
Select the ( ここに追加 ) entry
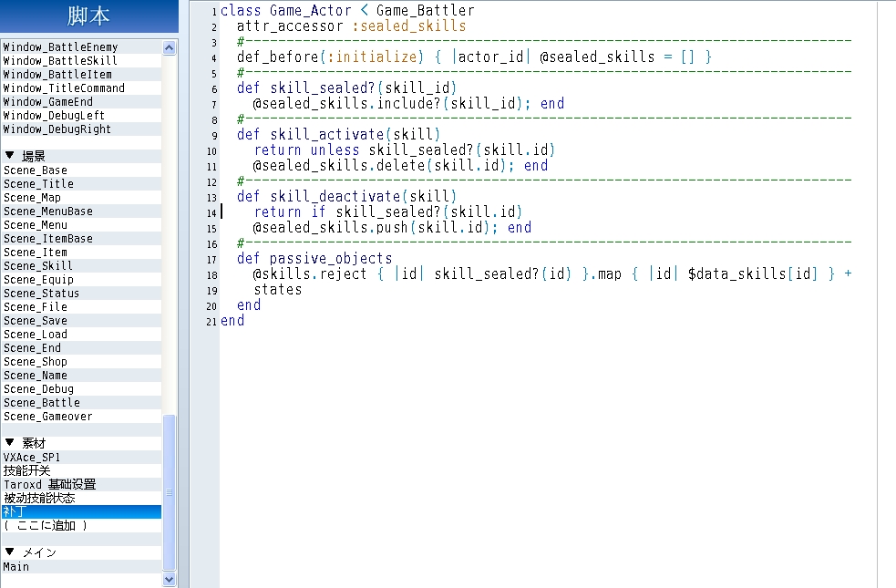tap(82, 526)
